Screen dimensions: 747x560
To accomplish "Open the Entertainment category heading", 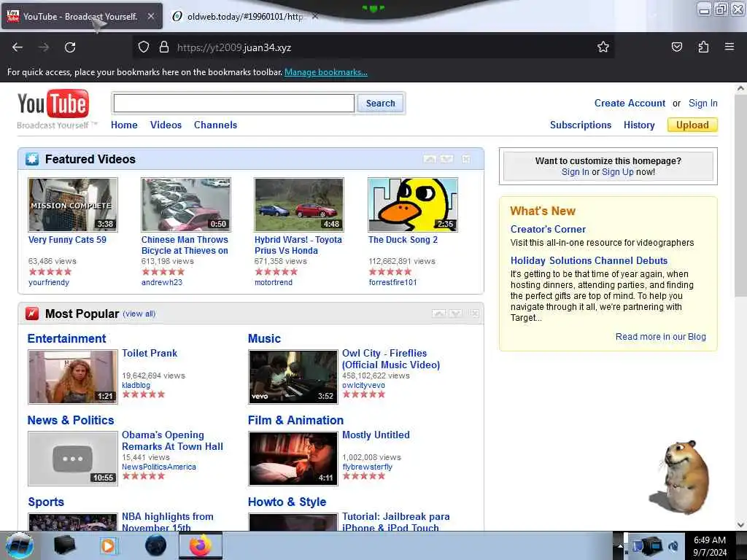I will [x=66, y=338].
